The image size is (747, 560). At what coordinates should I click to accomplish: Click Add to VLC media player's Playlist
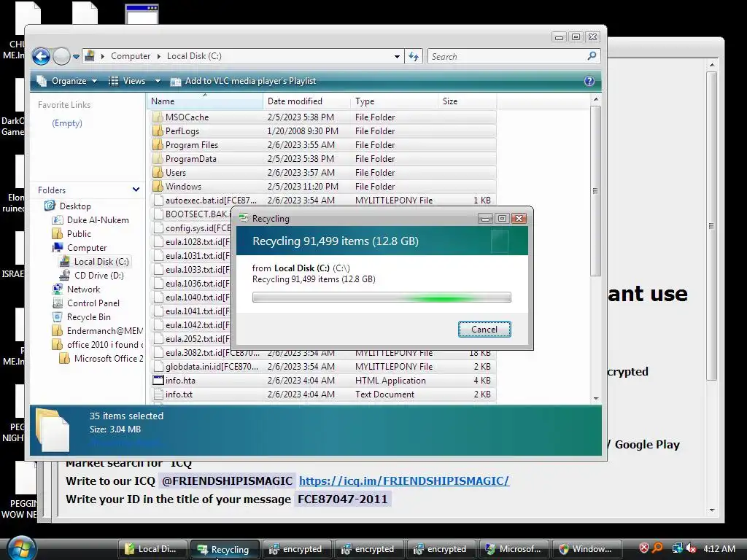(x=243, y=81)
